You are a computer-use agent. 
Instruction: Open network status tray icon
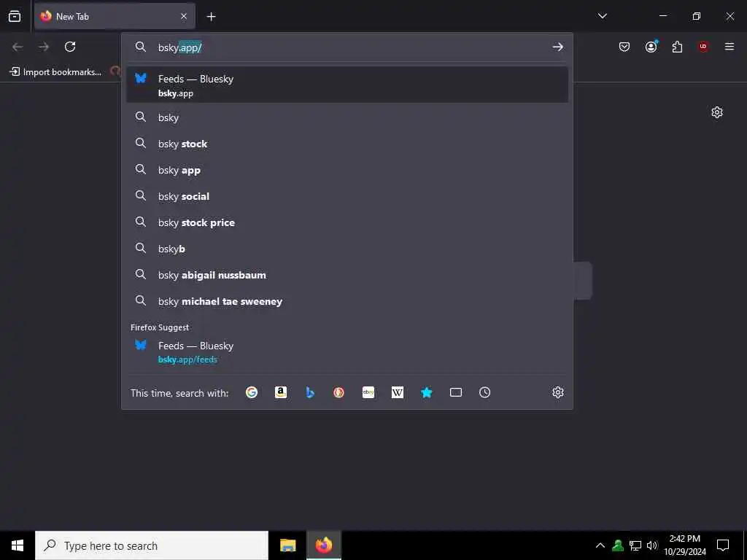pos(635,545)
